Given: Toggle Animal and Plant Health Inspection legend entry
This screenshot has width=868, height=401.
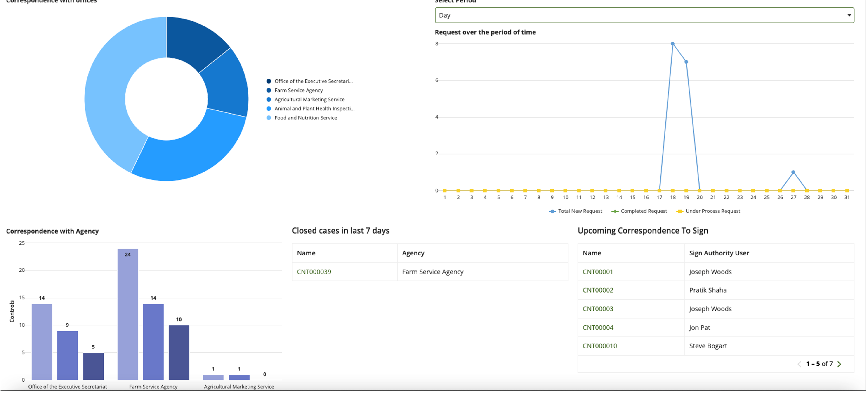Looking at the screenshot, I should coord(310,109).
